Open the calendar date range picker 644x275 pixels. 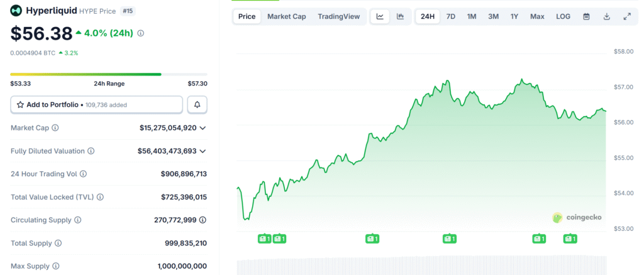click(x=587, y=16)
